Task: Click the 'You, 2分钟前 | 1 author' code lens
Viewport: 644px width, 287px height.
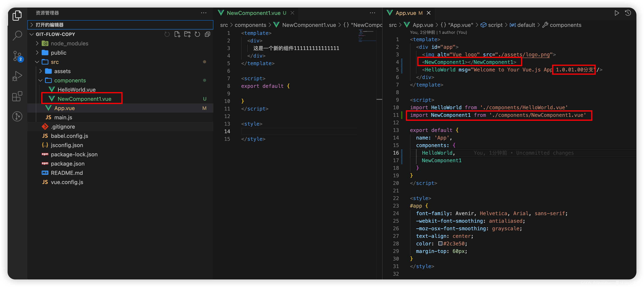Action: pos(438,32)
